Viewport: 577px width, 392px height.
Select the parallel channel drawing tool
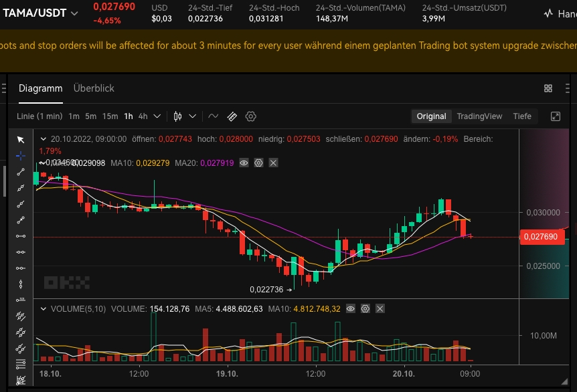[21, 316]
